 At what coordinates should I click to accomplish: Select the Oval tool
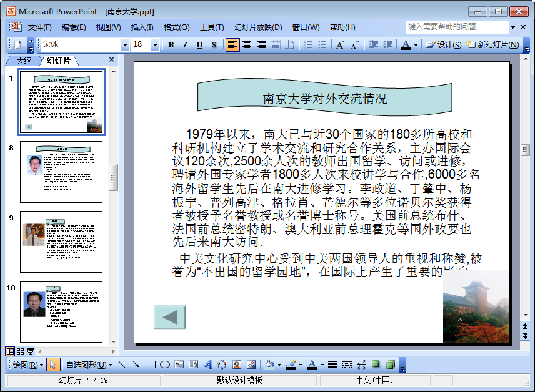165,365
